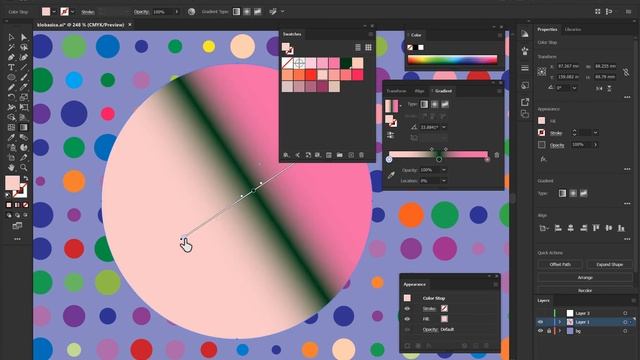Select the Line Segment tool
The image size is (640, 360).
[x=24, y=67]
